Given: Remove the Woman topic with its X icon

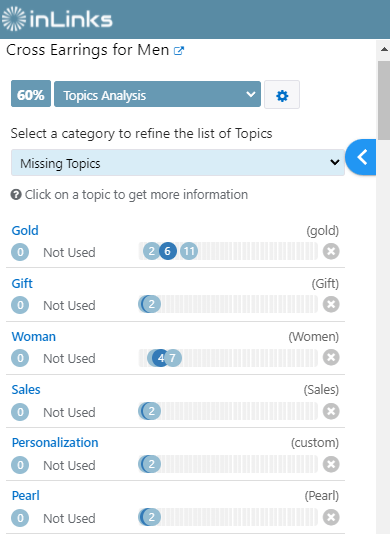Looking at the screenshot, I should click(x=331, y=358).
